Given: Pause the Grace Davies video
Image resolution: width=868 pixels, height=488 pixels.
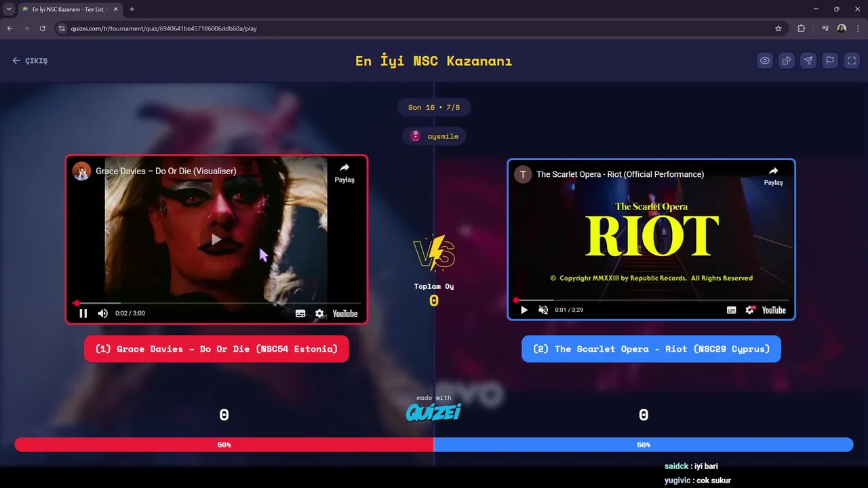Looking at the screenshot, I should tap(83, 313).
